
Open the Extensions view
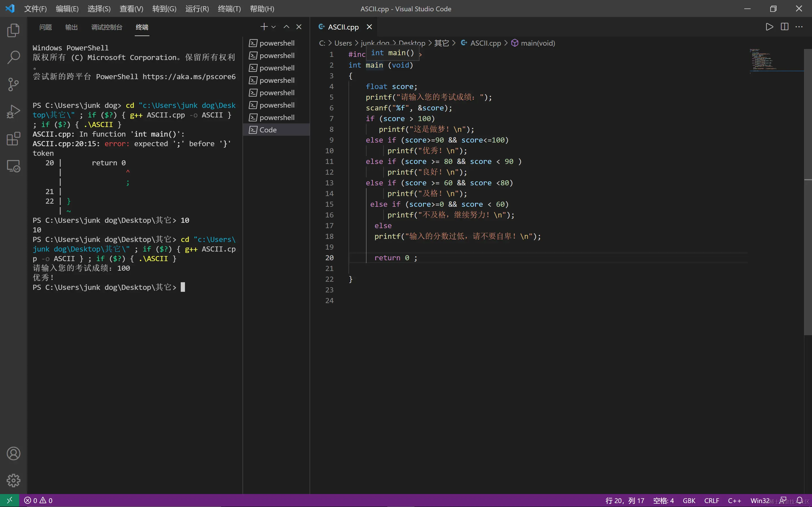[14, 139]
